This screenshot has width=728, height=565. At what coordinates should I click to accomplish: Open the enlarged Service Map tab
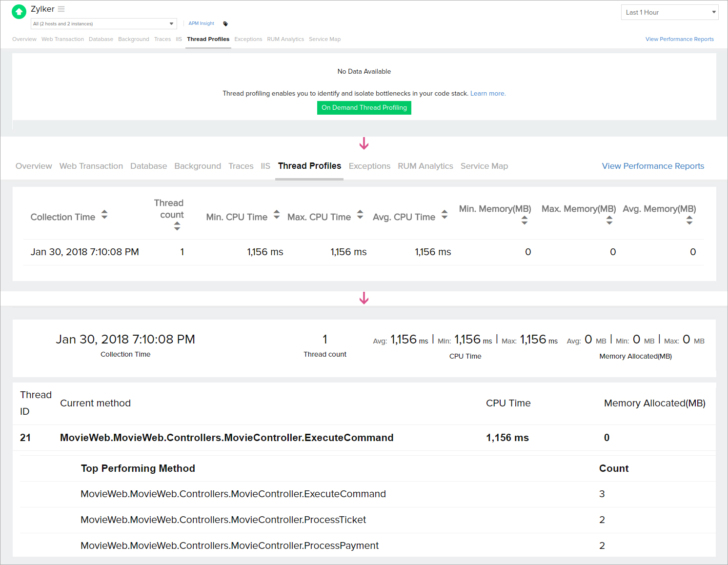485,166
